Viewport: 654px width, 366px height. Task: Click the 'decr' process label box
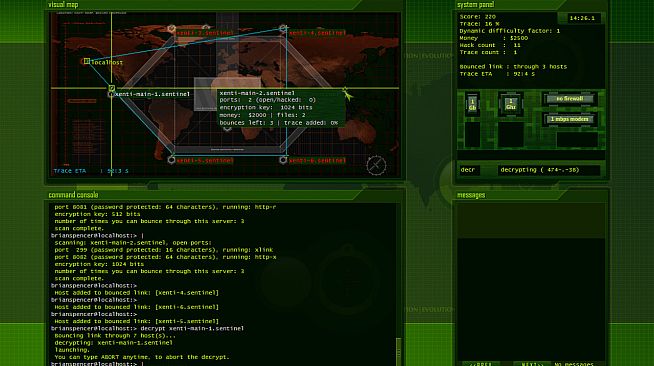(x=469, y=170)
